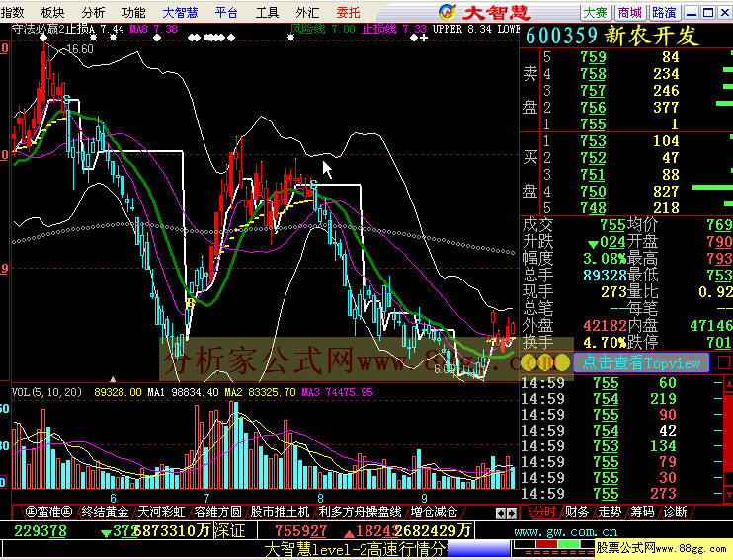This screenshot has width=733, height=560.
Task: Select the ㊣蛮准㊣ indicator tab
Action: 48,512
